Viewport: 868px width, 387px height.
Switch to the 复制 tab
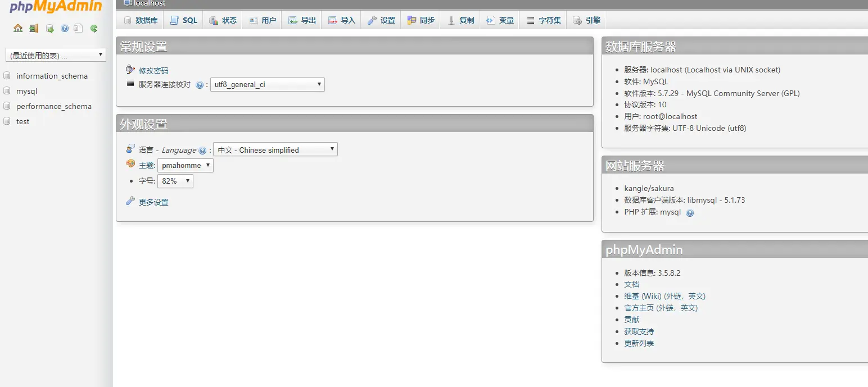(x=460, y=20)
